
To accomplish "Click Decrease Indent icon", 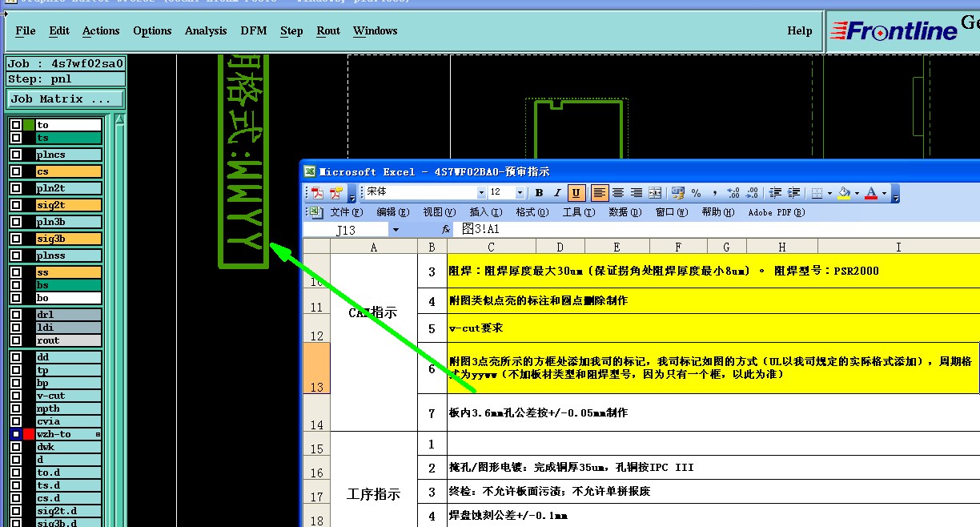I will coord(775,193).
